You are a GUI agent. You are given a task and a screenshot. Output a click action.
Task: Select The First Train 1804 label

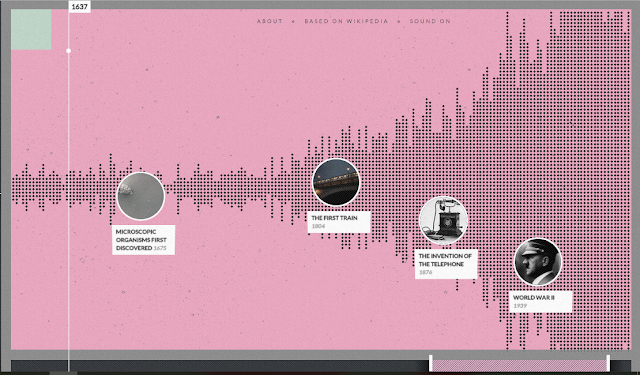click(x=339, y=222)
